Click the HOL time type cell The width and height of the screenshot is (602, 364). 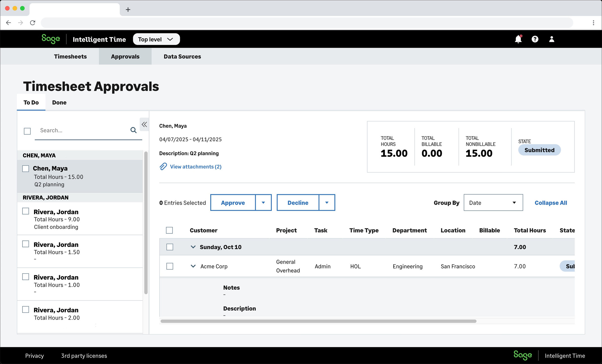tap(355, 266)
